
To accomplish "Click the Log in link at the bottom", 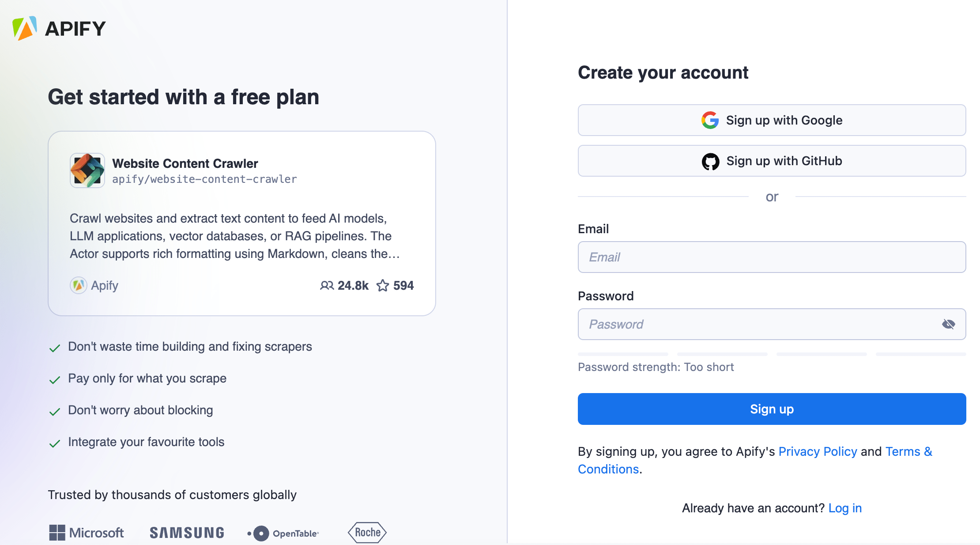I will (x=845, y=508).
